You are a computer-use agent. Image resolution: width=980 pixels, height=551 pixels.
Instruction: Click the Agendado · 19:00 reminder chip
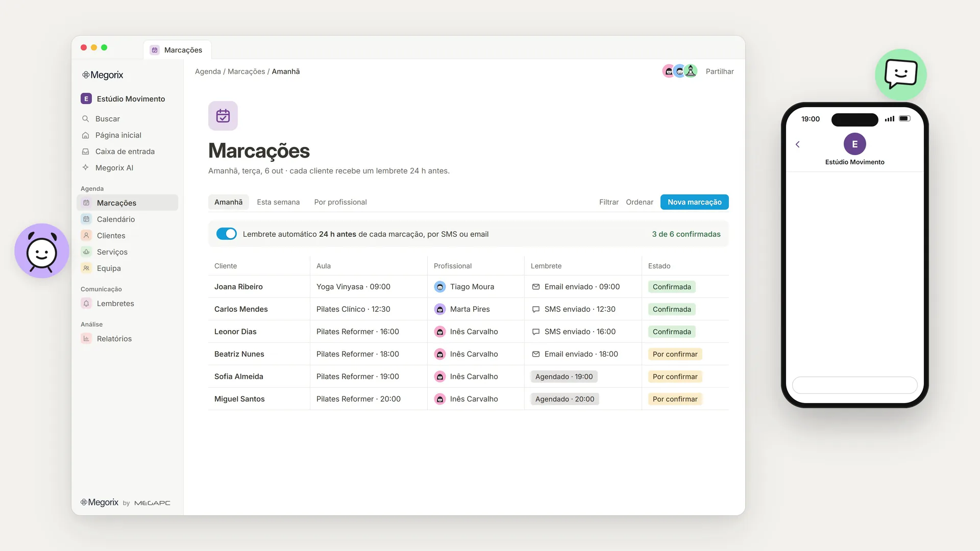564,377
